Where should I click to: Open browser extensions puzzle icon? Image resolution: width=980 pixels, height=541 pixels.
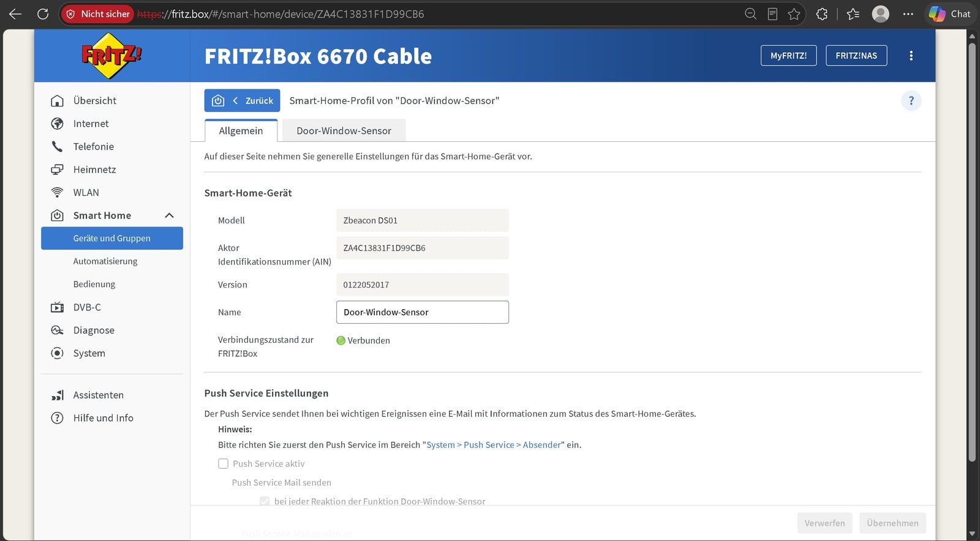(x=822, y=14)
